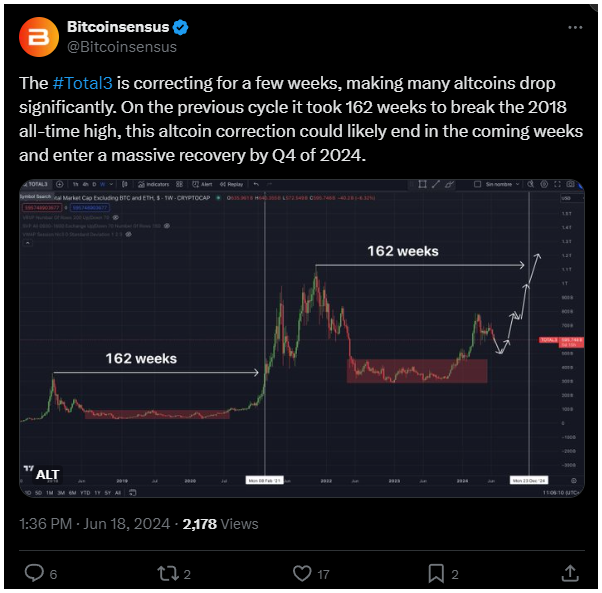
Task: Open the @Bitcoinsensus handle link
Action: click(x=122, y=47)
